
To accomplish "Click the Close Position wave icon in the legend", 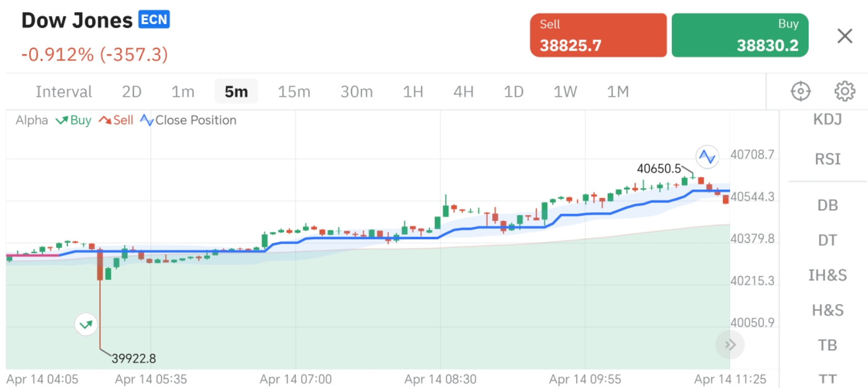I will pos(146,120).
